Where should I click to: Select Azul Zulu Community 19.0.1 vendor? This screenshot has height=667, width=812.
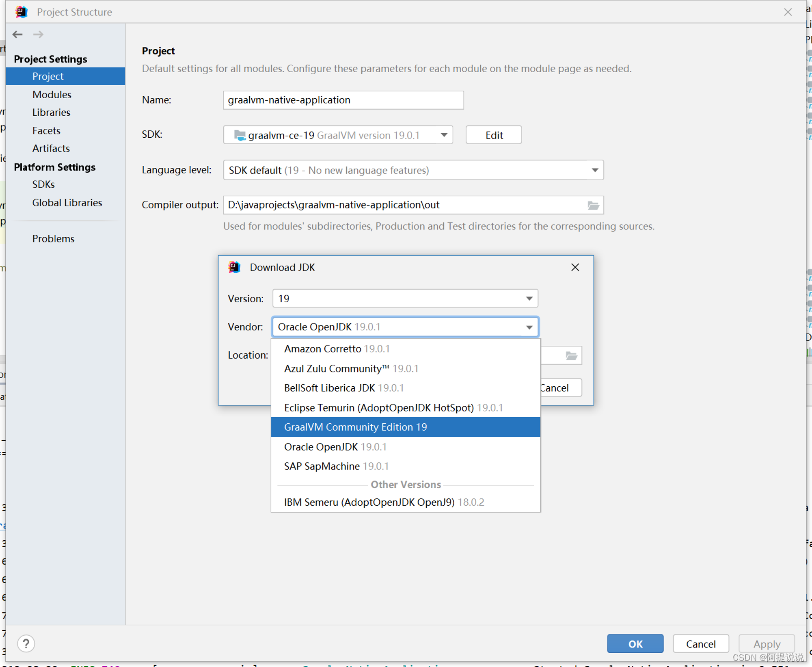coord(406,368)
